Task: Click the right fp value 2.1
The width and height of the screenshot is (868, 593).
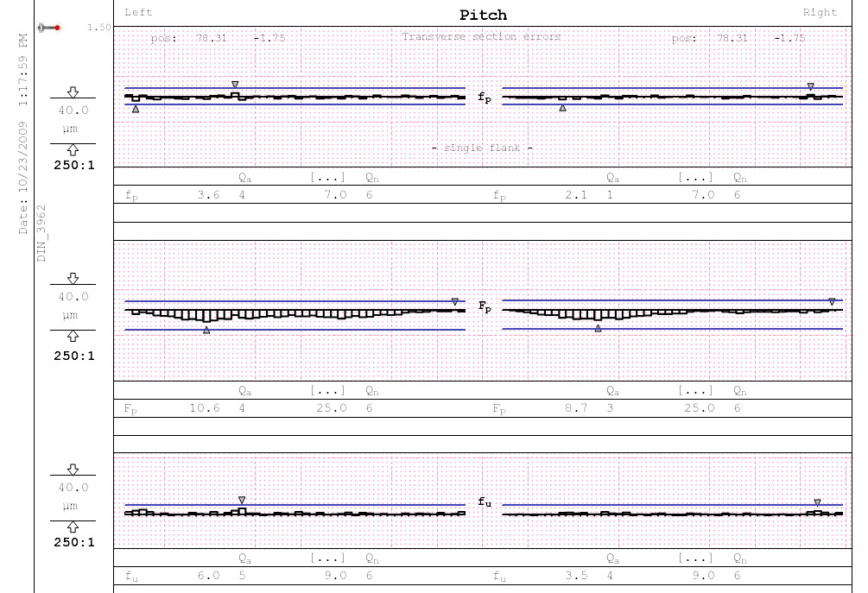Action: [576, 195]
